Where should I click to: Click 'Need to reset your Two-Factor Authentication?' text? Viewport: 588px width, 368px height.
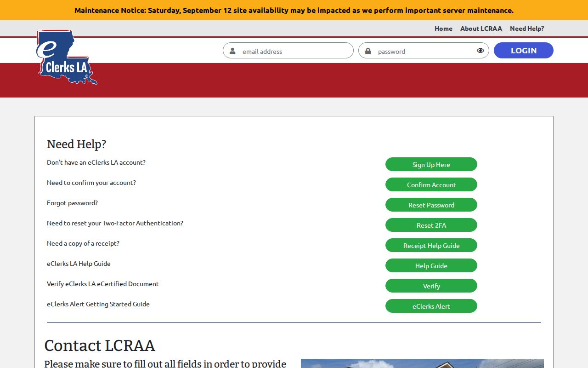click(115, 223)
